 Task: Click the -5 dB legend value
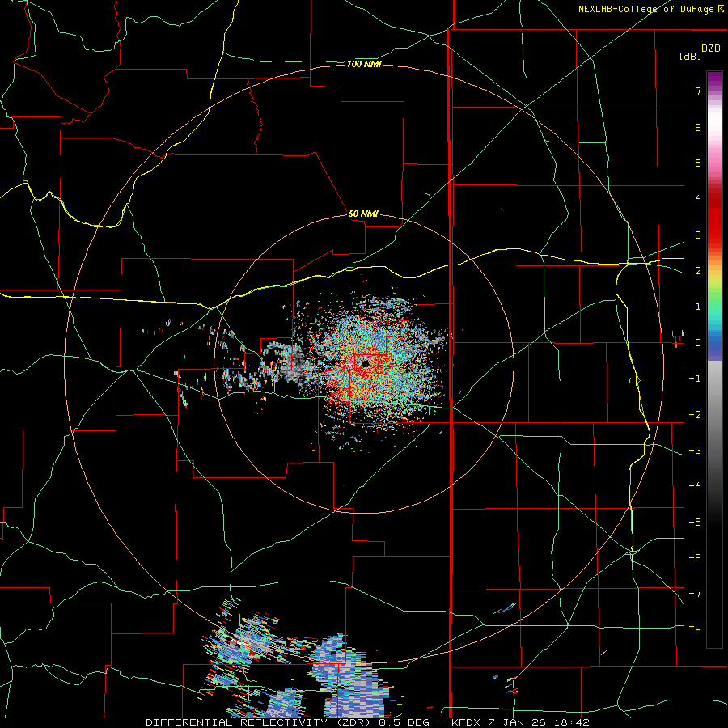(695, 523)
